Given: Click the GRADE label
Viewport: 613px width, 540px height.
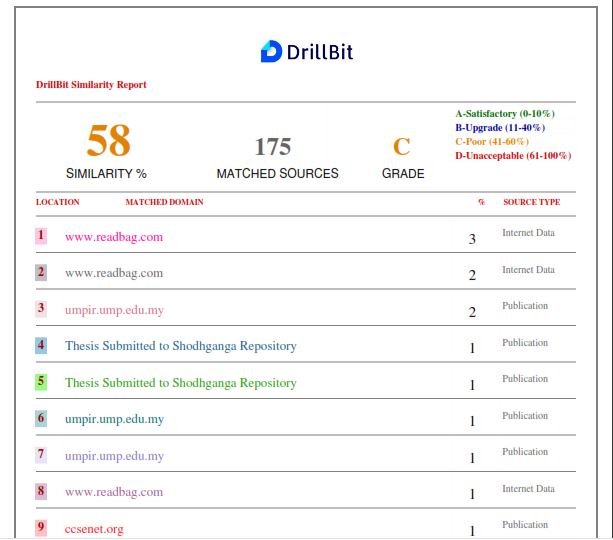Looking at the screenshot, I should click(403, 173).
